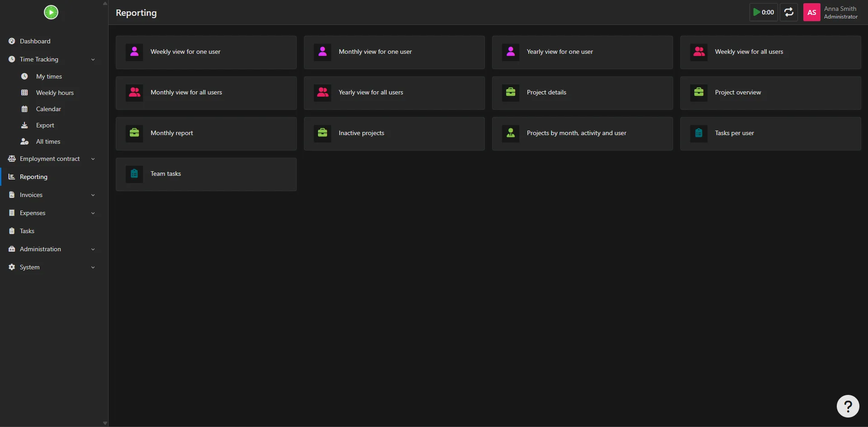This screenshot has width=868, height=427.
Task: Click the Export download icon
Action: 24,125
